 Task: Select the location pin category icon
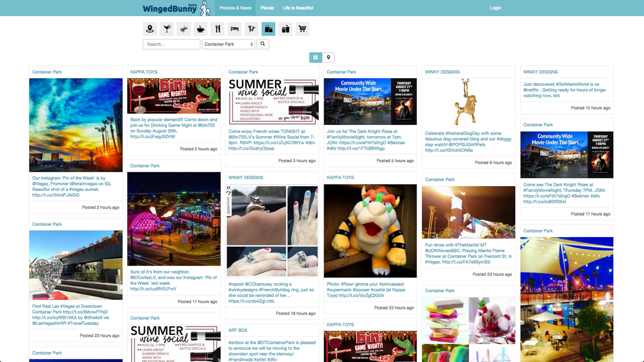tap(150, 29)
